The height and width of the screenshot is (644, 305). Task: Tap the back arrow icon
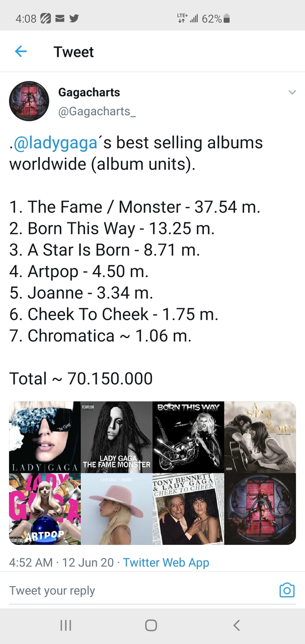point(21,51)
